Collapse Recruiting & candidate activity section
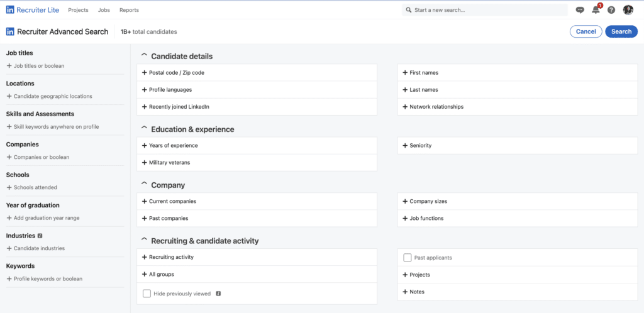Screen dimensions: 644x313 pos(144,239)
